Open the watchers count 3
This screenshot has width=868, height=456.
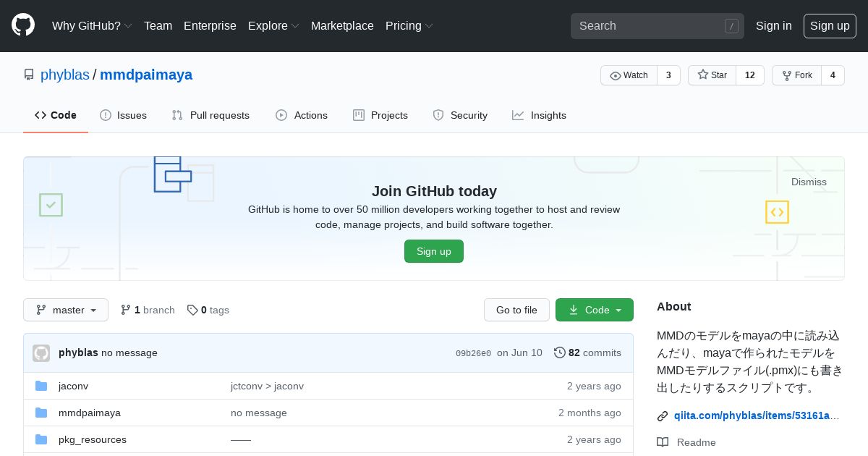(668, 75)
